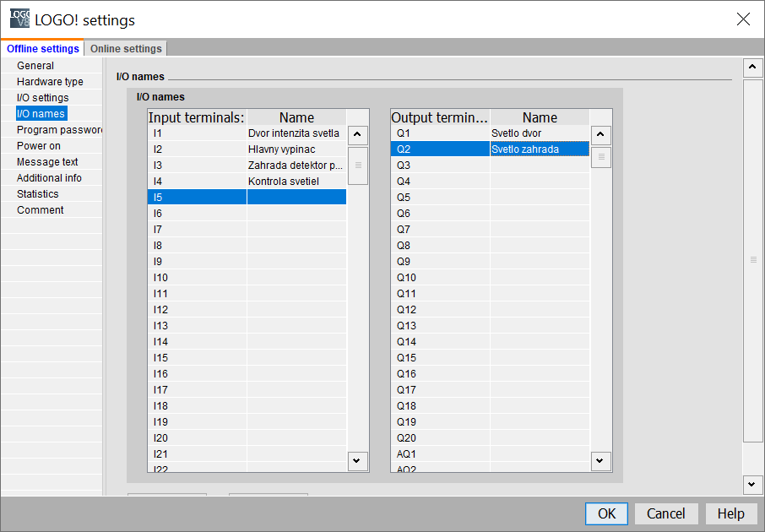This screenshot has height=532, width=765.
Task: Click the LOGO! app icon in title bar
Action: pos(19,19)
